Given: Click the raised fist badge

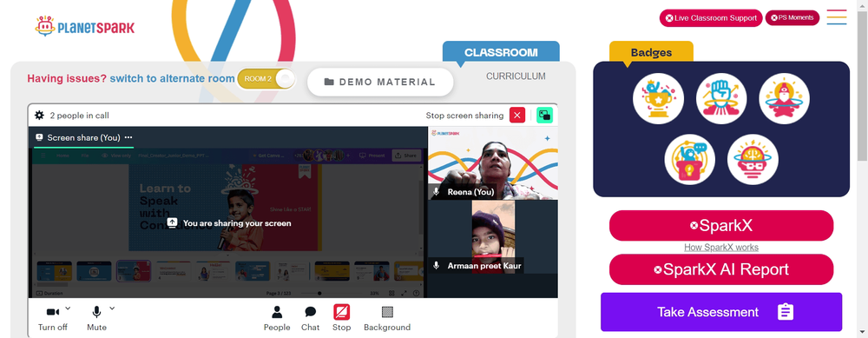Looking at the screenshot, I should pyautogui.click(x=721, y=99).
